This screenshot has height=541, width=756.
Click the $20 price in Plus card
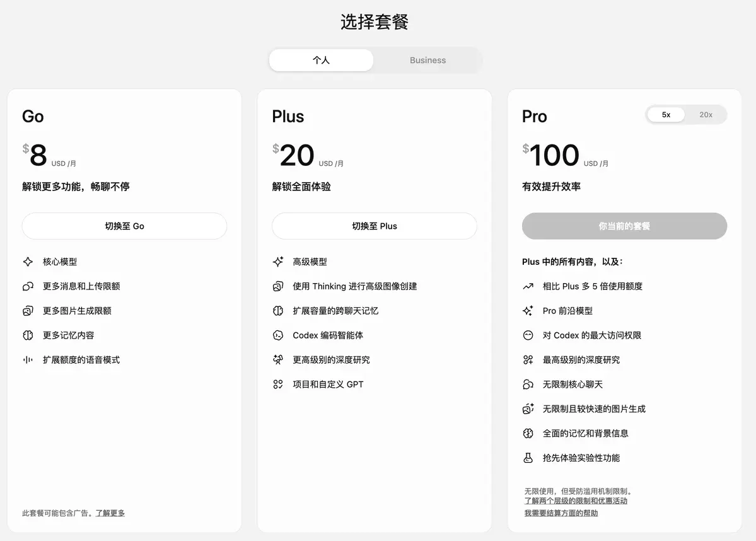point(293,155)
